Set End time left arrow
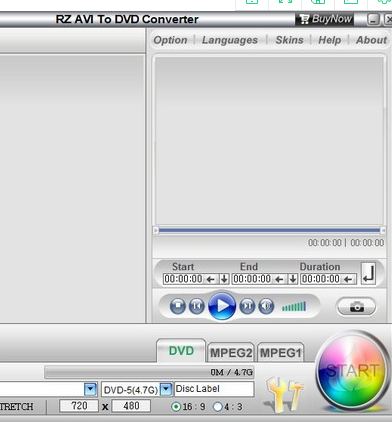Viewport: 392px width, 422px height. click(x=279, y=279)
